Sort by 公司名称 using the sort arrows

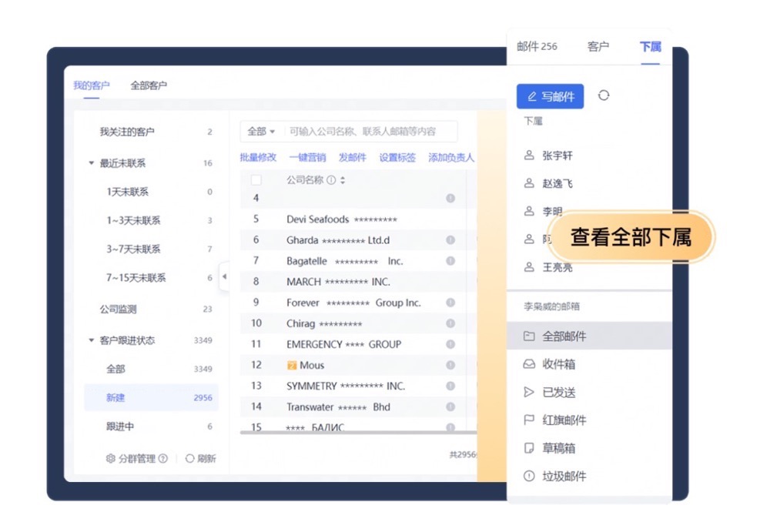point(343,180)
